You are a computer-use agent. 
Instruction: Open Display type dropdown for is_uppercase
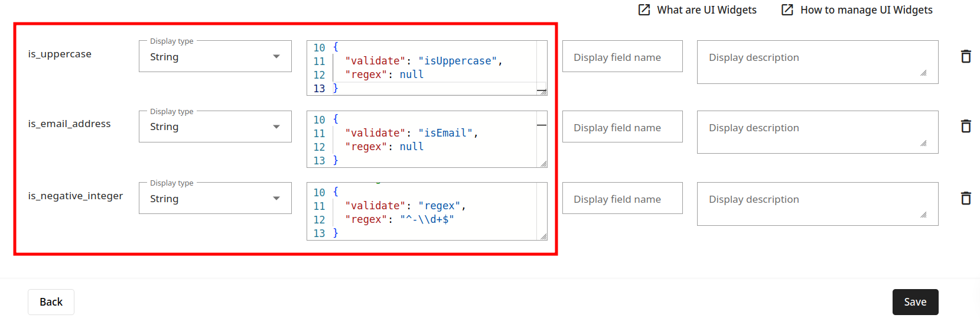coord(215,57)
